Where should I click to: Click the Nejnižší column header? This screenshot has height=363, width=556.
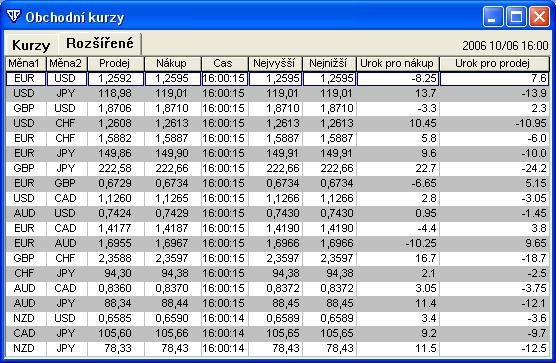coord(329,64)
